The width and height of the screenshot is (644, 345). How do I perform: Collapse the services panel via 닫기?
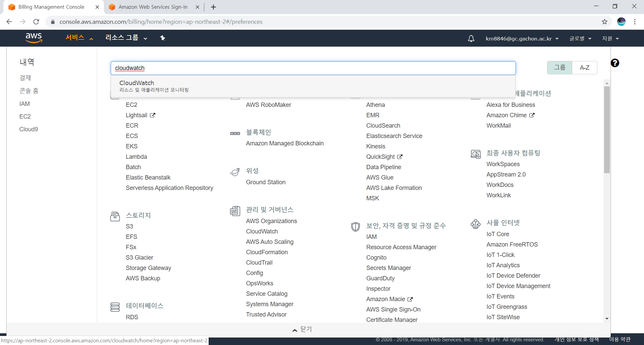click(x=302, y=329)
